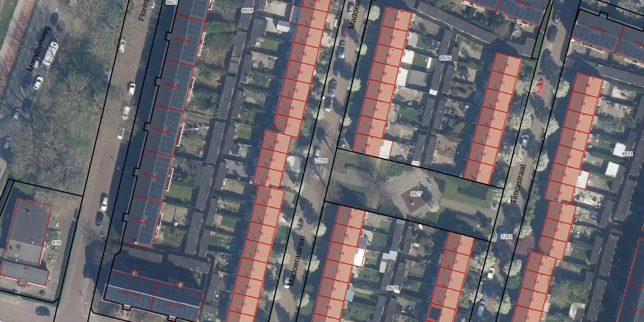Click the house footprint numbered 99

[312, 19]
